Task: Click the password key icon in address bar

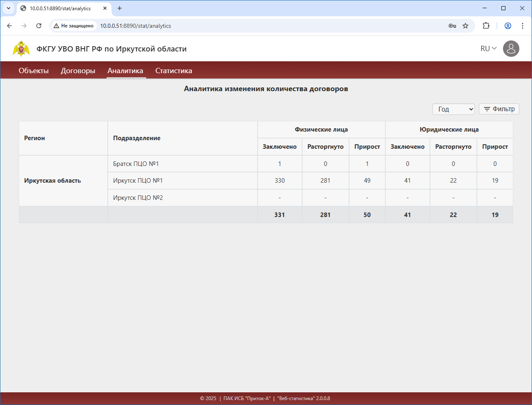Action: (x=452, y=26)
